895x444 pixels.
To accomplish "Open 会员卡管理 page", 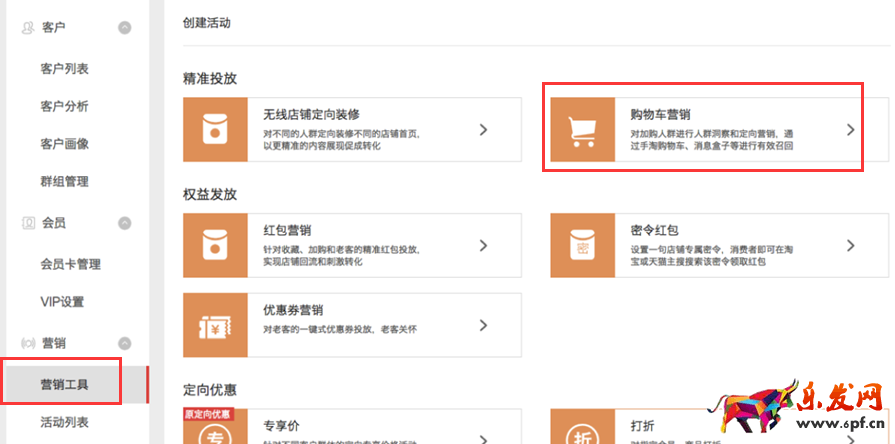I will [x=70, y=264].
